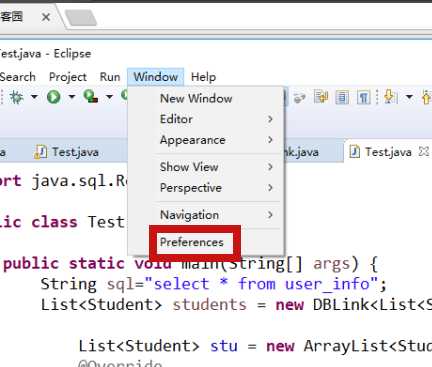
Task: Expand the Appearance submenu
Action: point(206,140)
